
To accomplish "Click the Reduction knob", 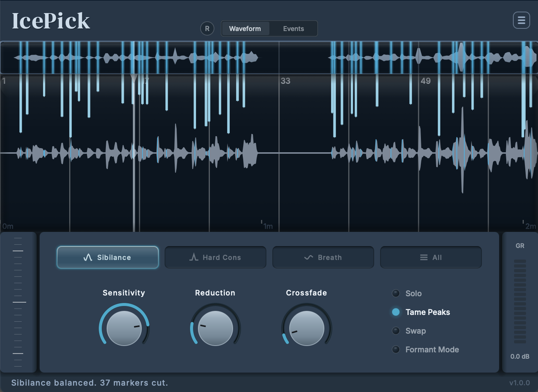I will click(215, 328).
